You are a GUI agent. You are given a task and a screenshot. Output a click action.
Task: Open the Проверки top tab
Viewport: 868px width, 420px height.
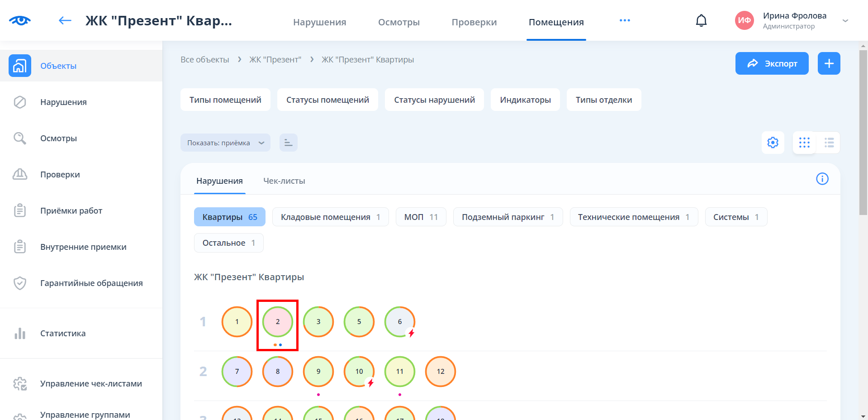point(474,22)
